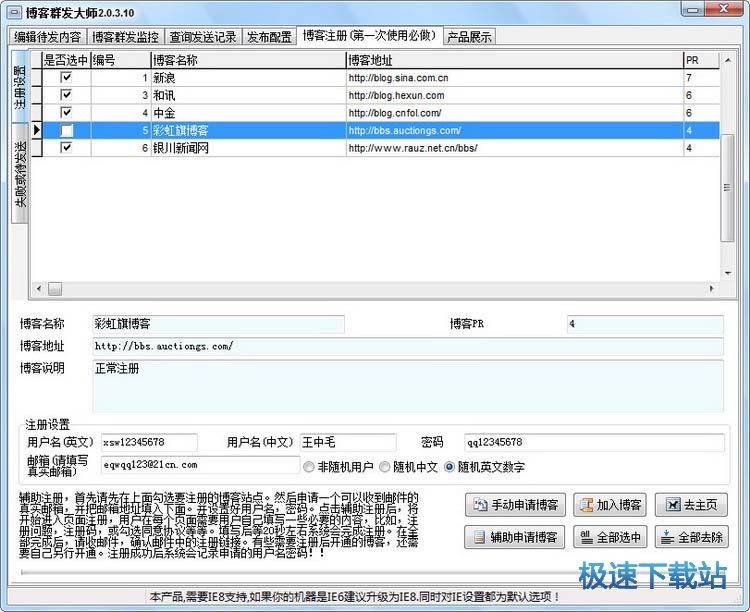Open the 发布配置 tab
This screenshot has height=612, width=750.
tap(269, 37)
